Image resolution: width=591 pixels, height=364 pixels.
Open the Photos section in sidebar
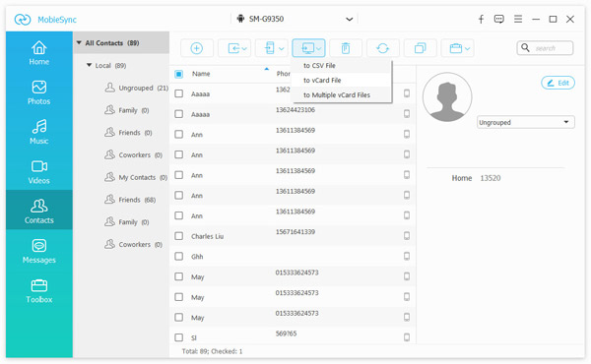coord(38,92)
